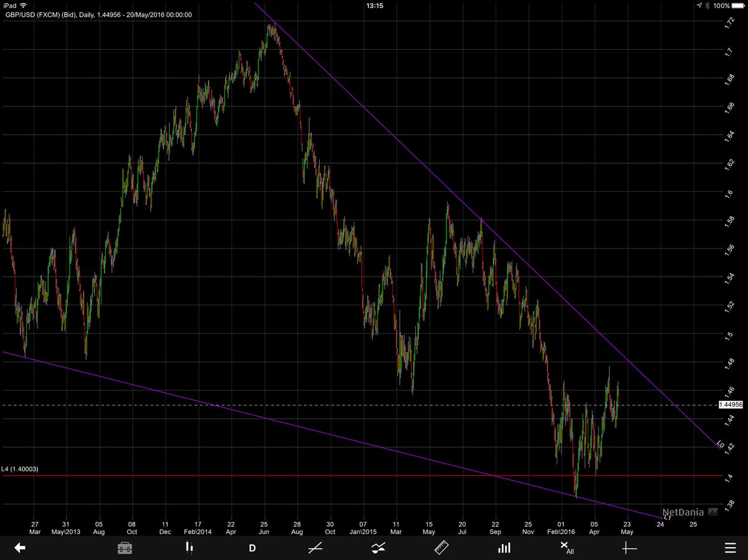Change chart type via candlestick icon

click(189, 548)
